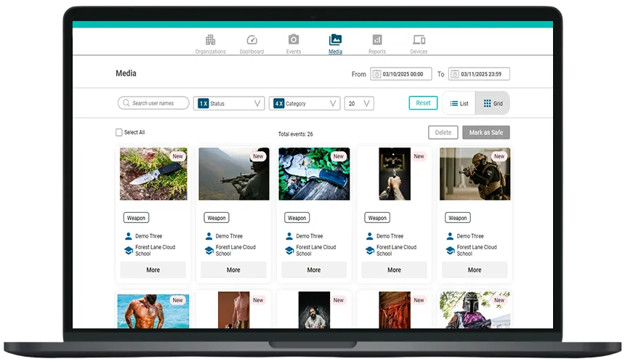625x364 pixels.
Task: Click the Media page heading
Action: (126, 73)
